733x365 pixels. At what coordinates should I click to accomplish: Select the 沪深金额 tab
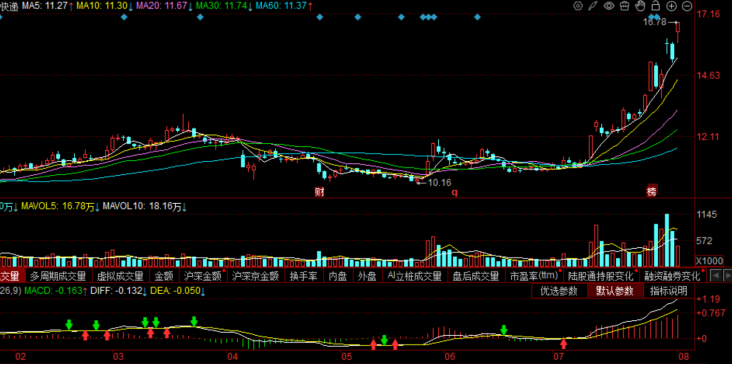tap(203, 275)
